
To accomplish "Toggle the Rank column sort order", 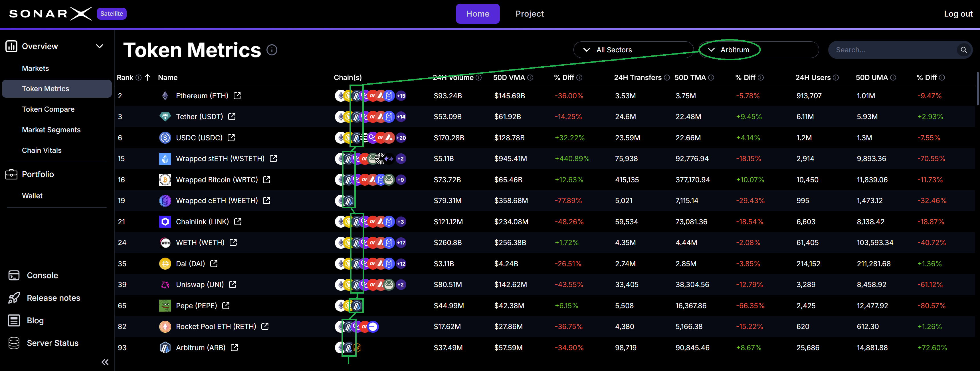I will point(147,77).
